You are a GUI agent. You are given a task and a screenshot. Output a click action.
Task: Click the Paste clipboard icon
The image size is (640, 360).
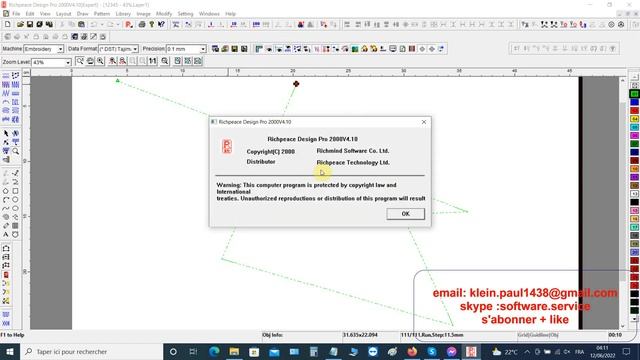coord(81,24)
